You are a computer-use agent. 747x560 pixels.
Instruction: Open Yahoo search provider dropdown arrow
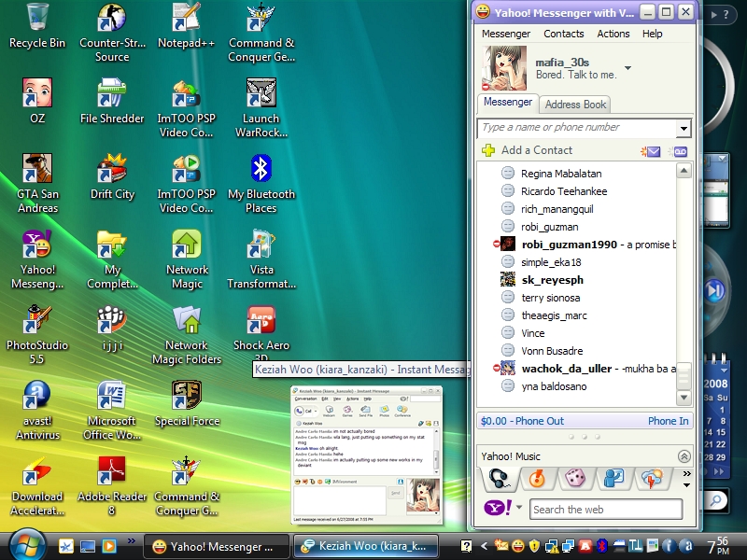519,507
